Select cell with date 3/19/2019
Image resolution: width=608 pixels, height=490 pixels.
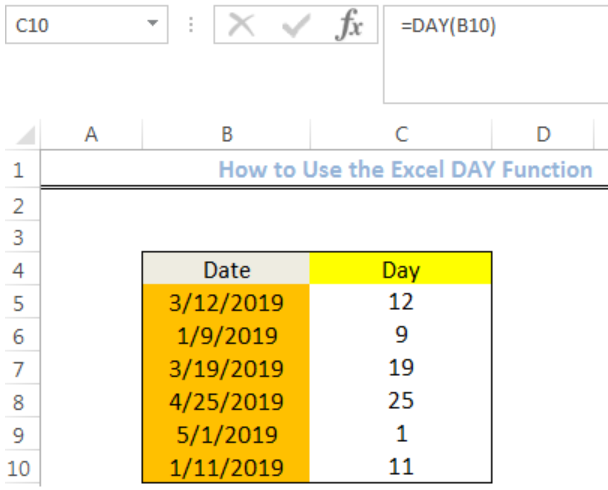click(226, 368)
